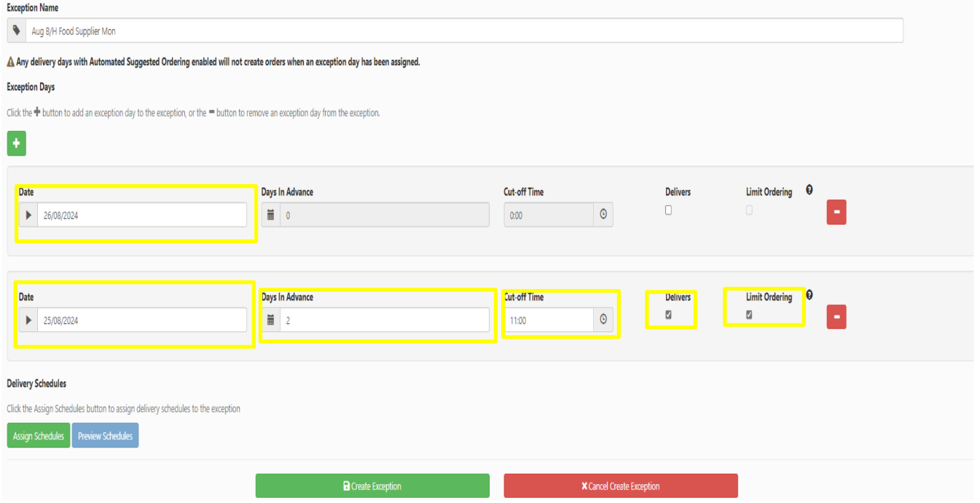Remove the 26/08/2024 exception day row

[x=836, y=213]
